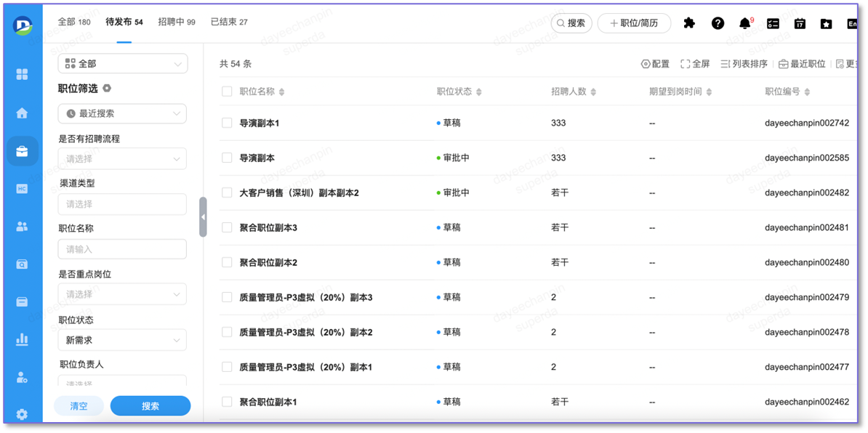Screen dimensions: 868x433
Task: Toggle the select-all header checkbox
Action: pos(227,92)
